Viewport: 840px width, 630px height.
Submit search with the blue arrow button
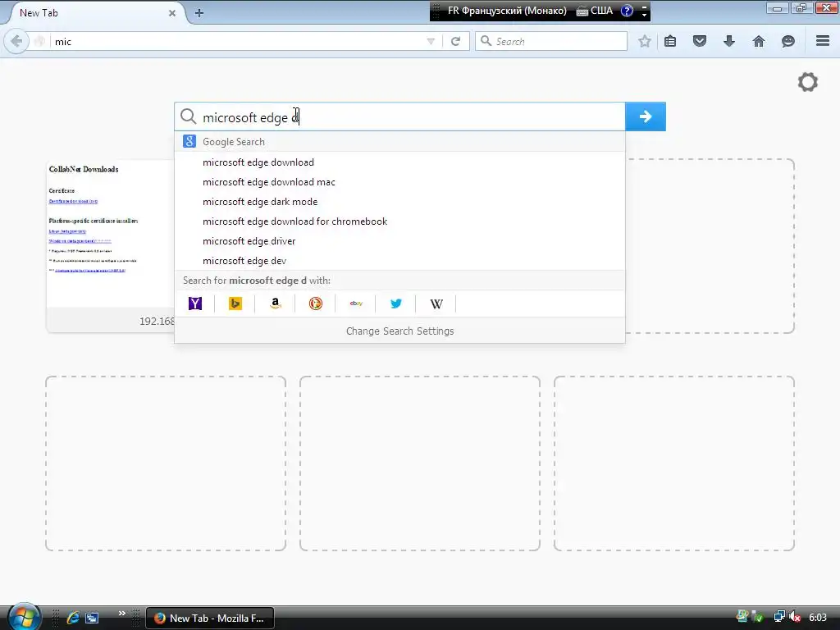pos(646,116)
